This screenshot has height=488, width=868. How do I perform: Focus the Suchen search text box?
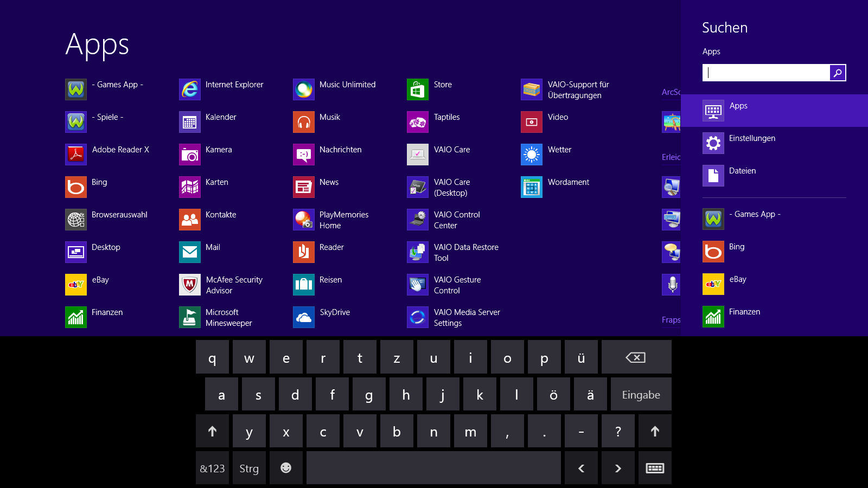(766, 73)
